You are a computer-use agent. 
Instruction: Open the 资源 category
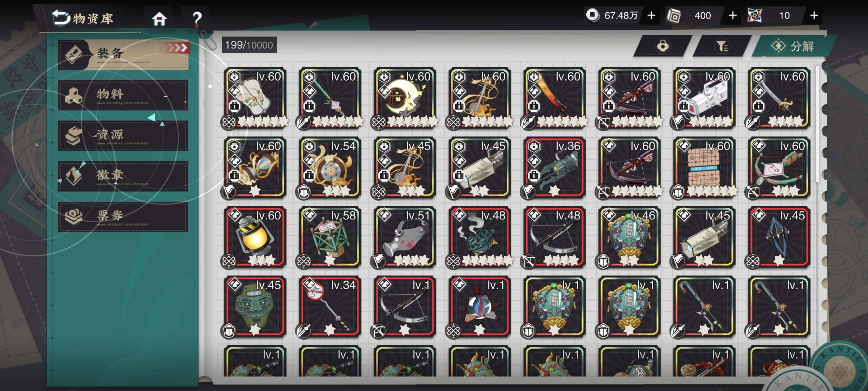(x=123, y=136)
